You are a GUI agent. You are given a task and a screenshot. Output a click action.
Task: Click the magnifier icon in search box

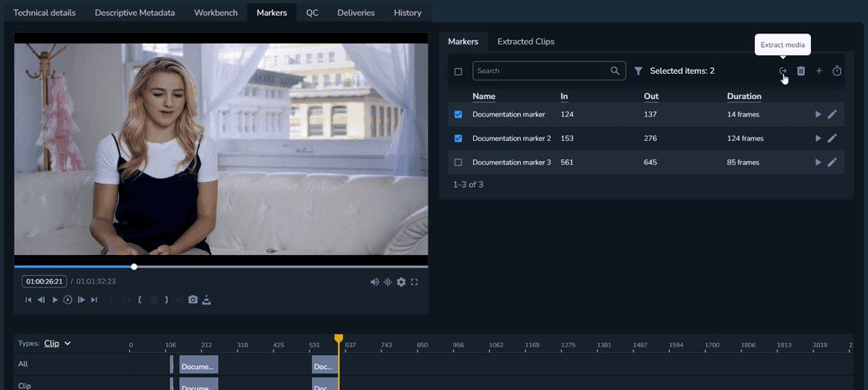tap(615, 71)
